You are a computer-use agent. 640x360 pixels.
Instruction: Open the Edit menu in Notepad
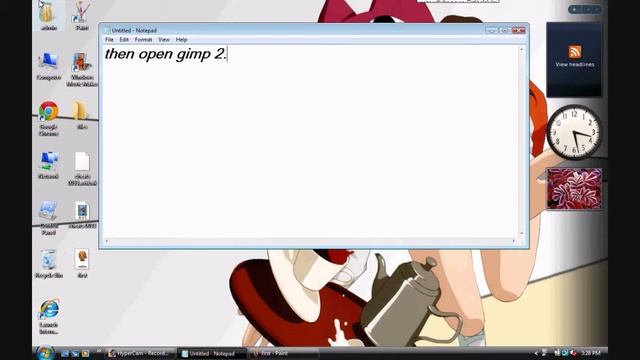coord(124,40)
